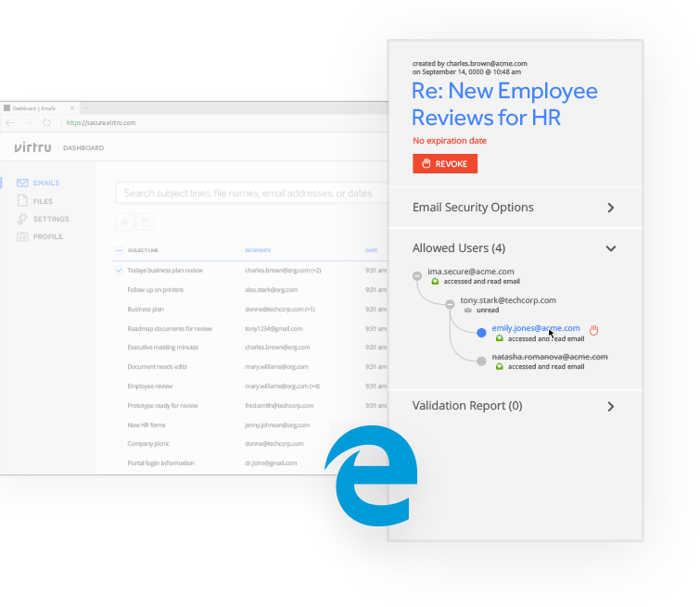Sort by DATE column header

pyautogui.click(x=371, y=250)
